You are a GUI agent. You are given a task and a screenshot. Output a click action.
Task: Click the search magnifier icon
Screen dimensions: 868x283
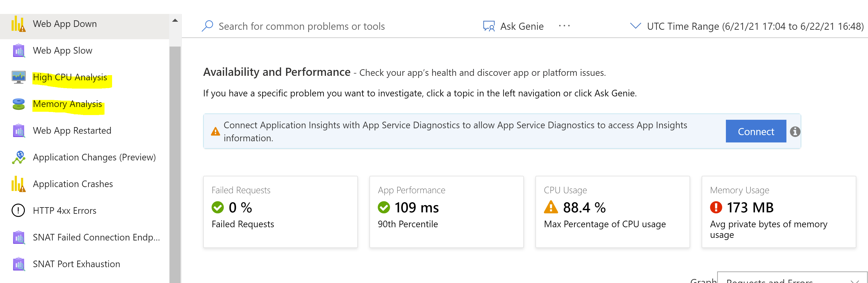[x=208, y=26]
